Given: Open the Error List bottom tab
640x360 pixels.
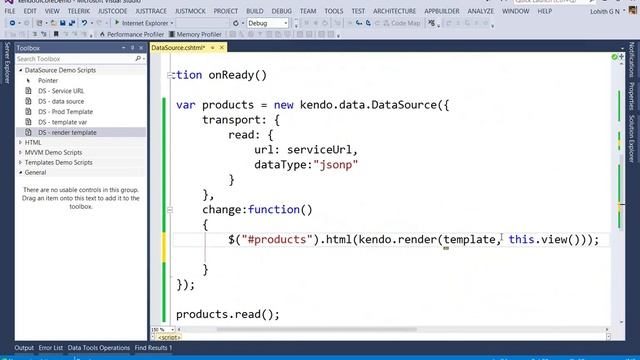Looking at the screenshot, I should [51, 348].
